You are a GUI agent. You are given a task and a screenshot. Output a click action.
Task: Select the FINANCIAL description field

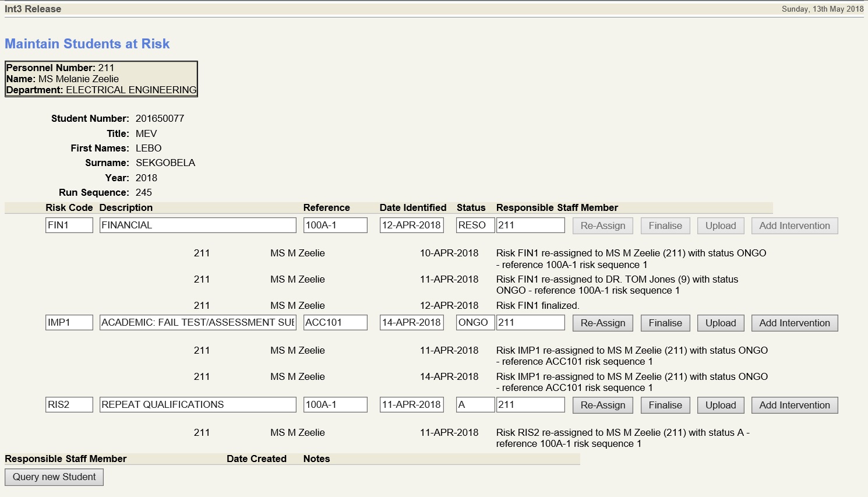point(197,225)
